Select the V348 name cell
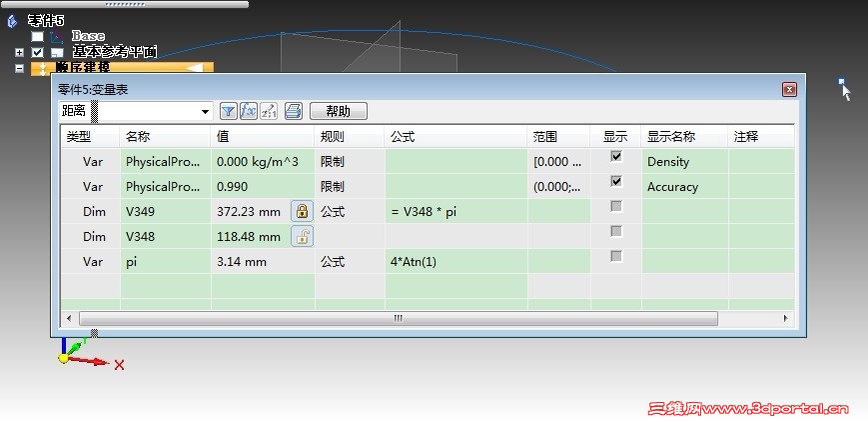Screen dimensions: 868x422 coord(165,236)
